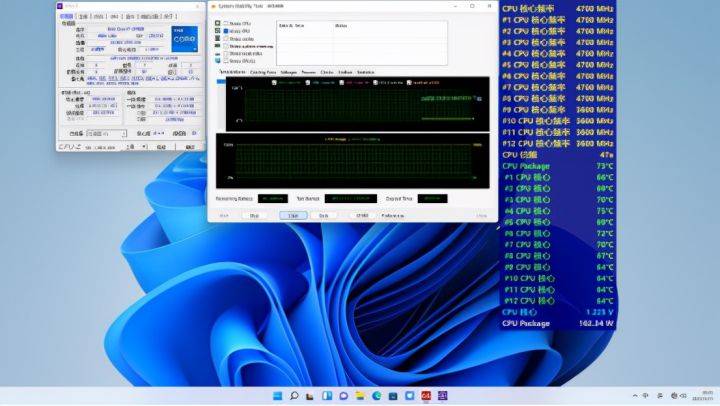This screenshot has width=720, height=406.
Task: Open the CPU-Z tools dropdown arrow
Action: pos(144,147)
